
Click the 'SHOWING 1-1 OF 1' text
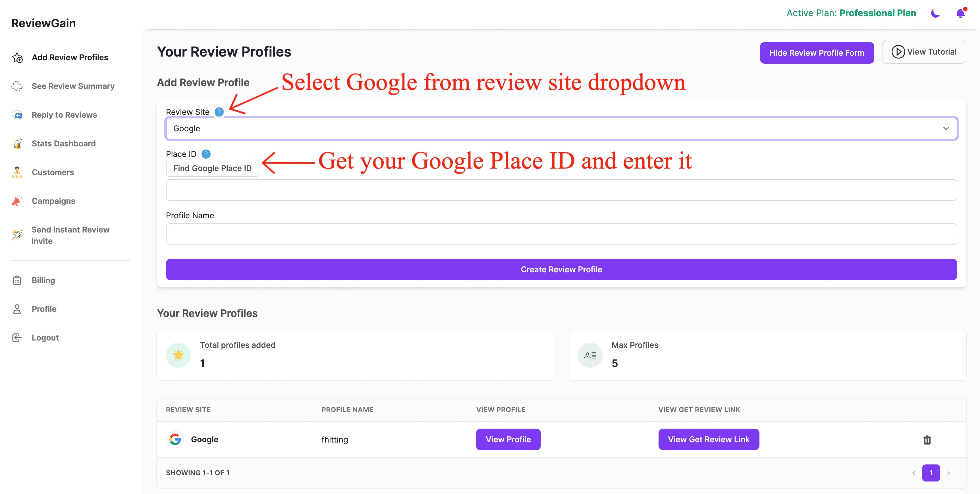[198, 473]
